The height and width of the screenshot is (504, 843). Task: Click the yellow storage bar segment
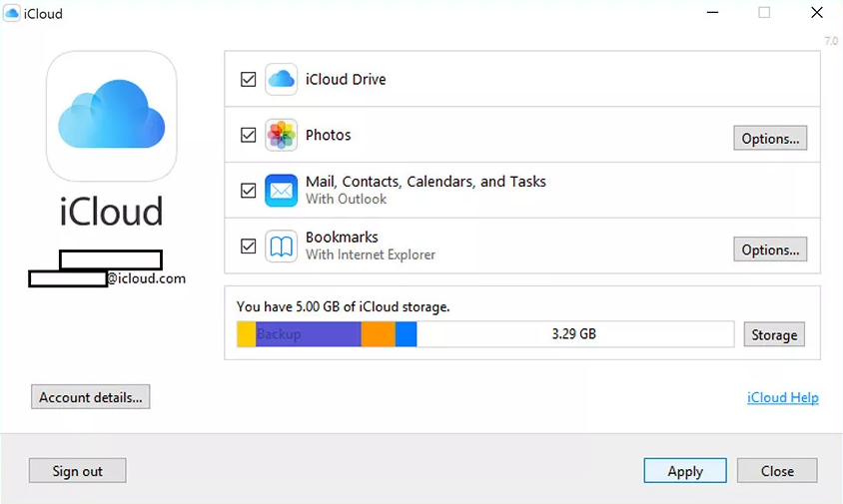(247, 334)
